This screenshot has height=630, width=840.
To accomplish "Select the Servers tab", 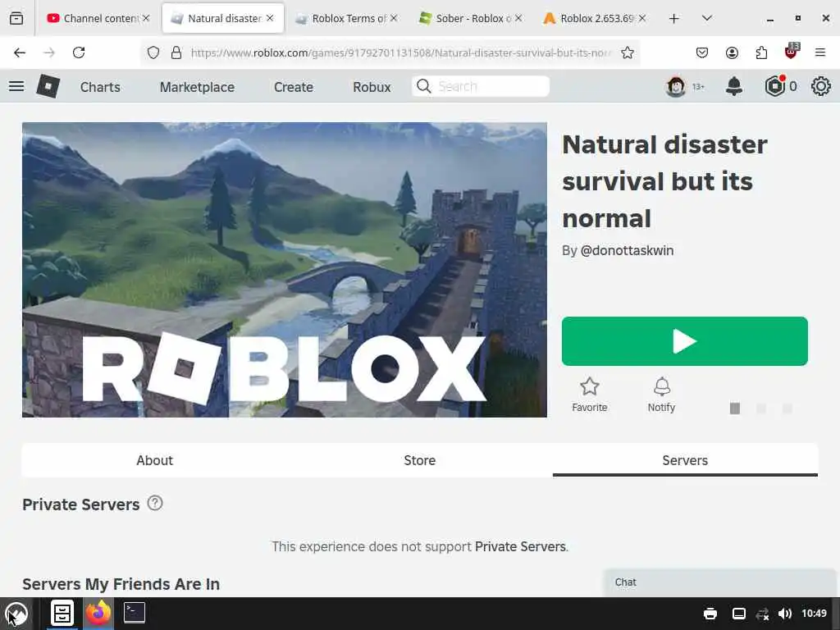I will [685, 460].
